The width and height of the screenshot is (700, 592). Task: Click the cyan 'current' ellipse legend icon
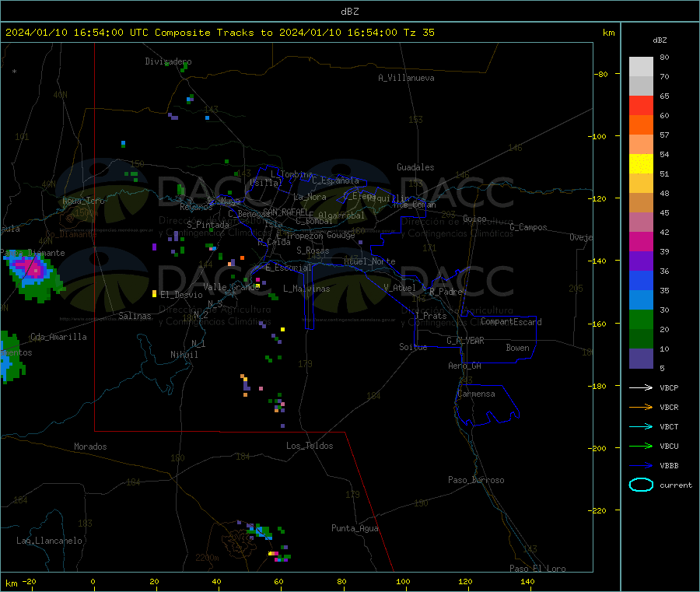coord(641,485)
